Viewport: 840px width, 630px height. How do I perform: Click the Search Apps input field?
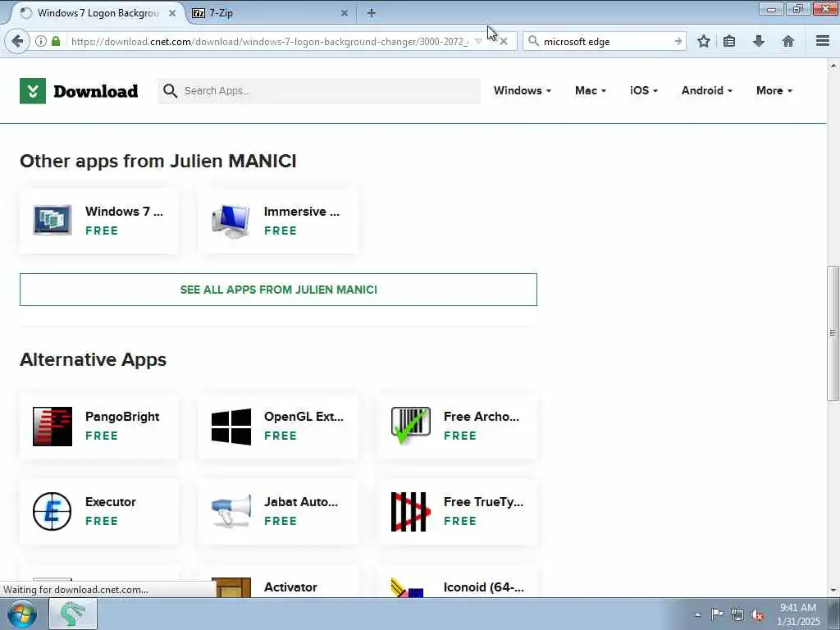(319, 91)
